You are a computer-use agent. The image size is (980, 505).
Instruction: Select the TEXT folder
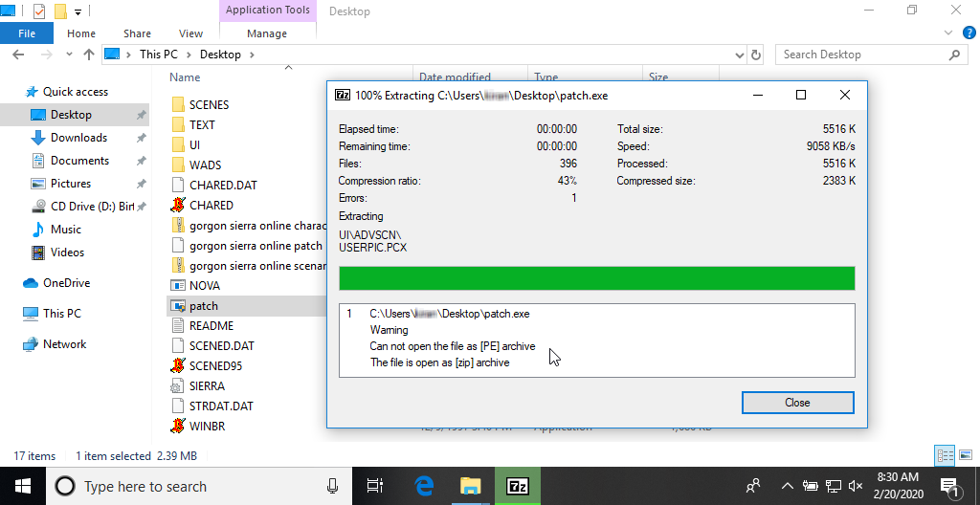[201, 125]
